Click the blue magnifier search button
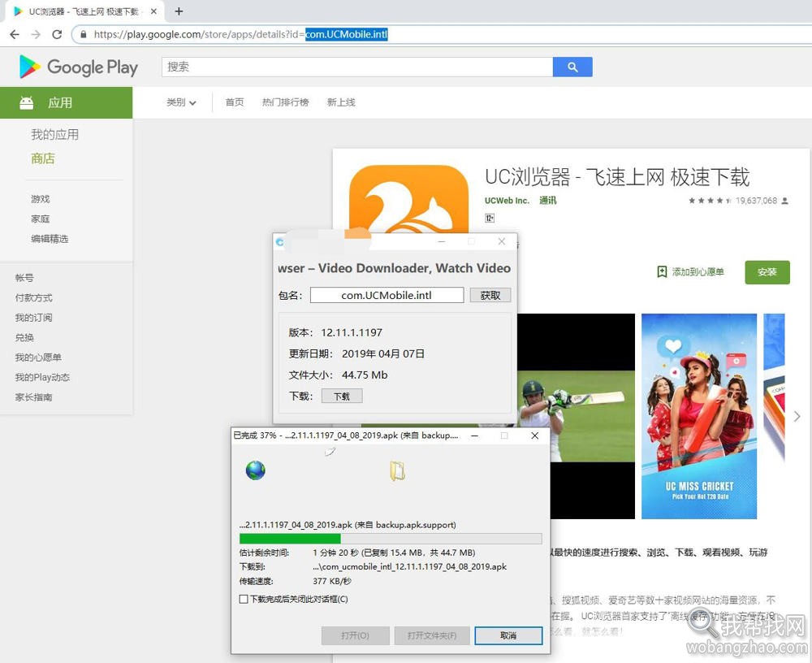Viewport: 812px width, 663px height. click(572, 67)
